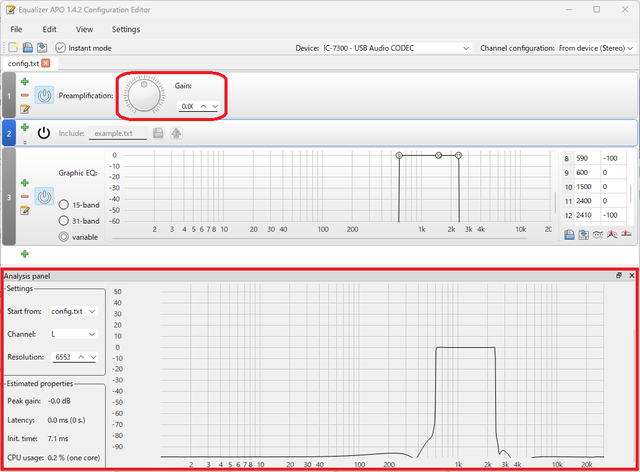Open the analysis Channel dropdown

(74, 334)
